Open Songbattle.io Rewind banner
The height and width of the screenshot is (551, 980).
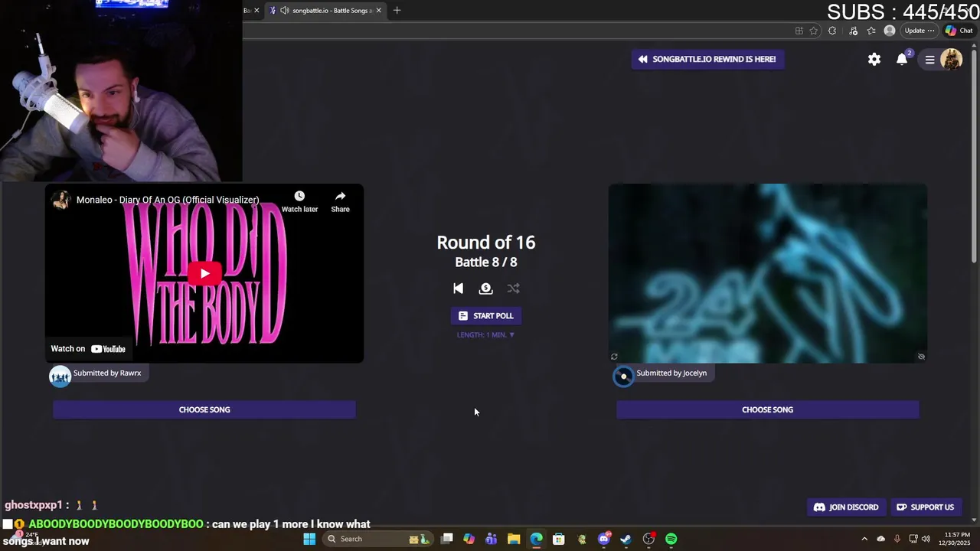click(707, 59)
